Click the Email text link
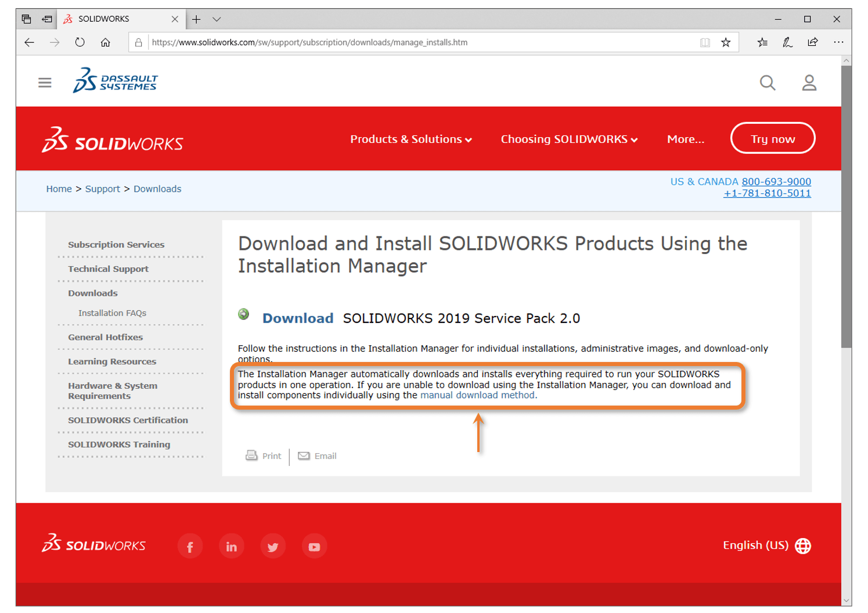 pos(326,456)
